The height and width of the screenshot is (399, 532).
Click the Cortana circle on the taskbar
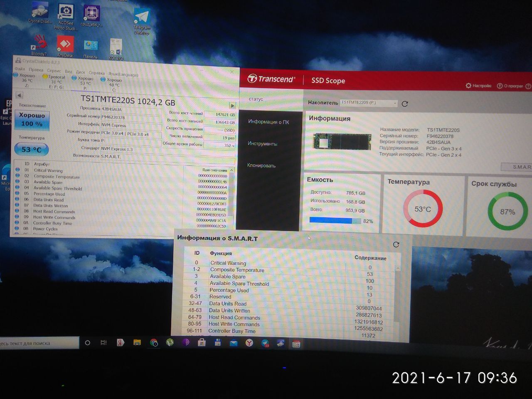(87, 343)
